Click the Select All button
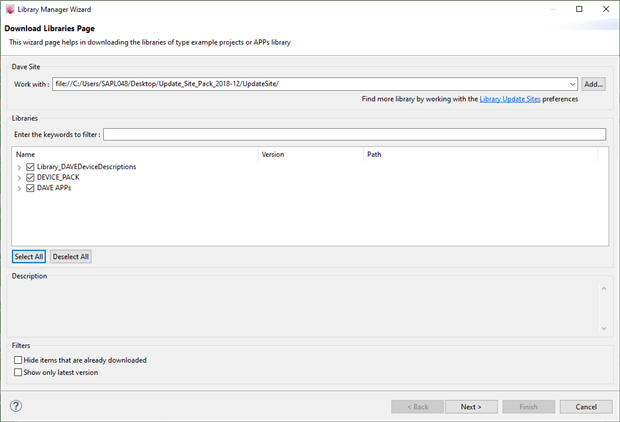Screen dimensions: 620x422 click(29, 257)
